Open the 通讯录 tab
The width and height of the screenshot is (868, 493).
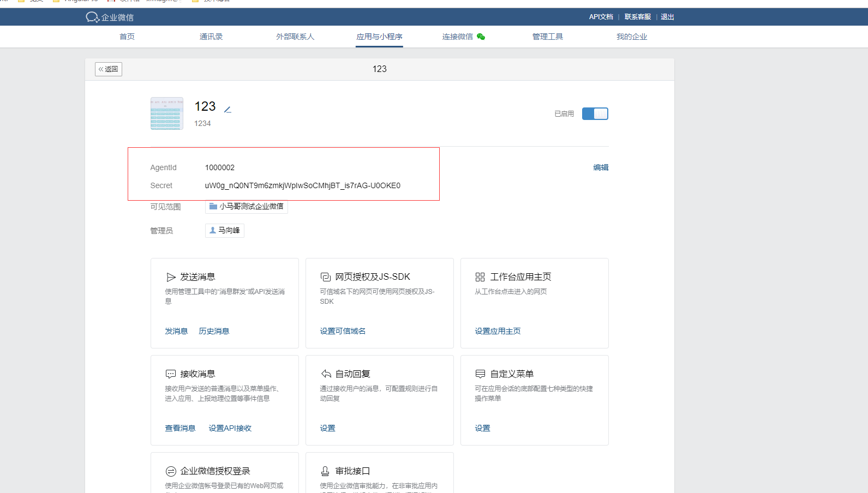pyautogui.click(x=211, y=37)
